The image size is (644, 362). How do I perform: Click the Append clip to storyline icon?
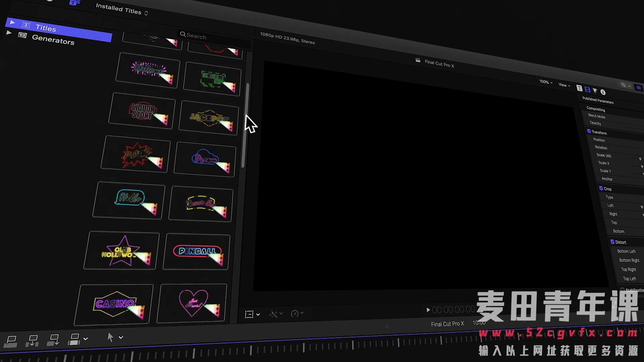click(53, 340)
